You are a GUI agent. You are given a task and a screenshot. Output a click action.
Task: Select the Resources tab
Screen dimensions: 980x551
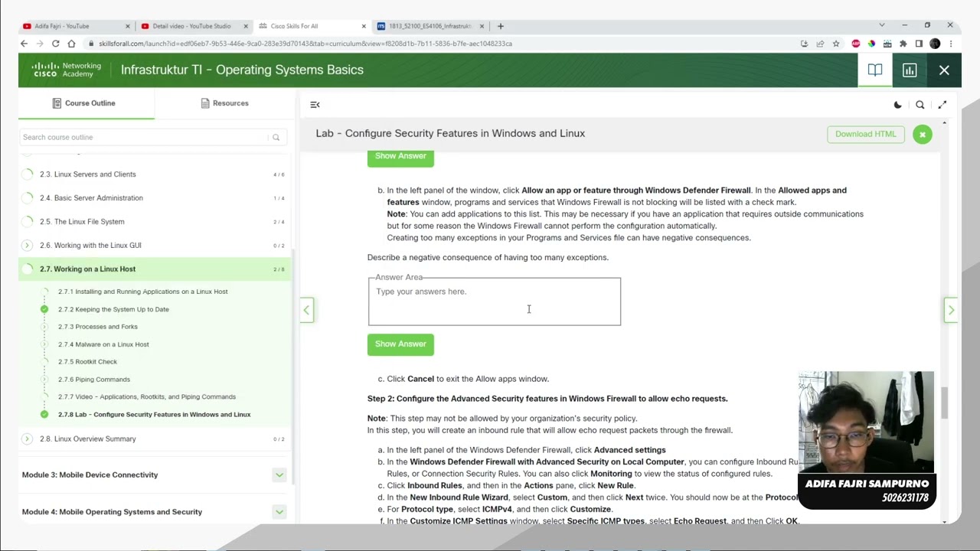tap(225, 103)
